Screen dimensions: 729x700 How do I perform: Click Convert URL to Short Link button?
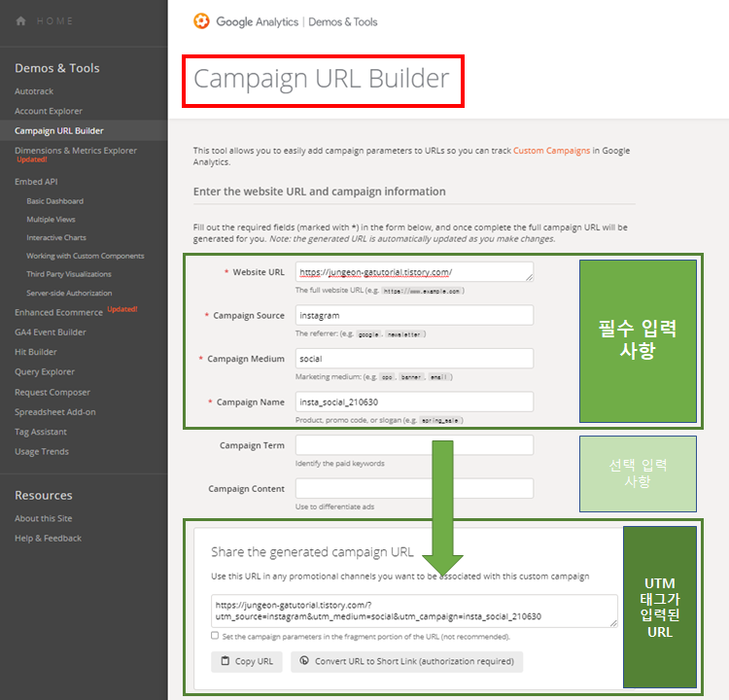[407, 661]
